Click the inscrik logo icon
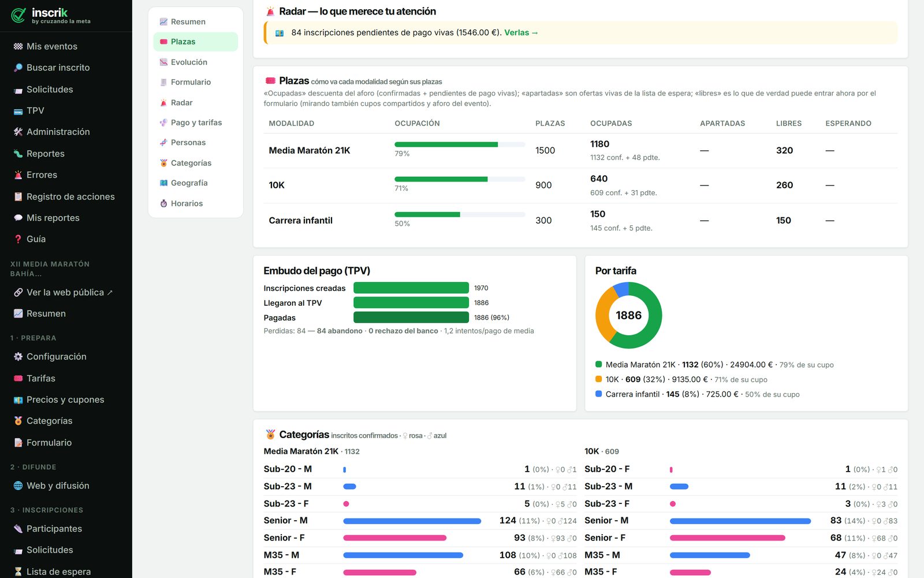 pyautogui.click(x=18, y=16)
